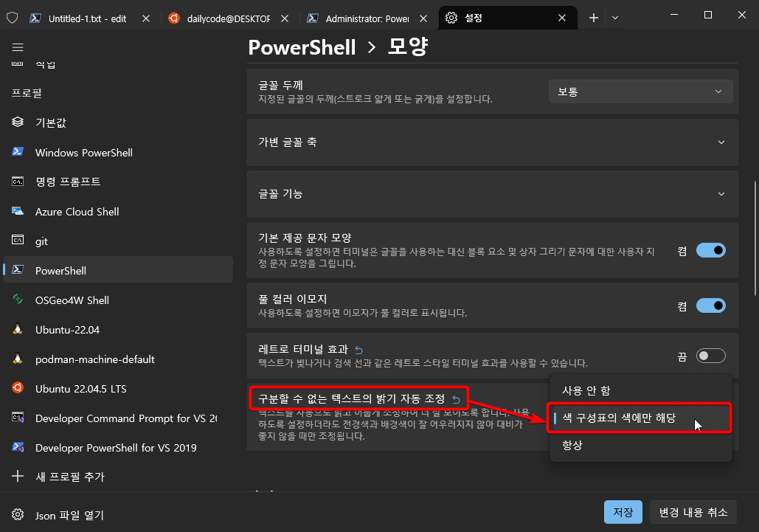Close the Untitled-1.txt tab

146,18
